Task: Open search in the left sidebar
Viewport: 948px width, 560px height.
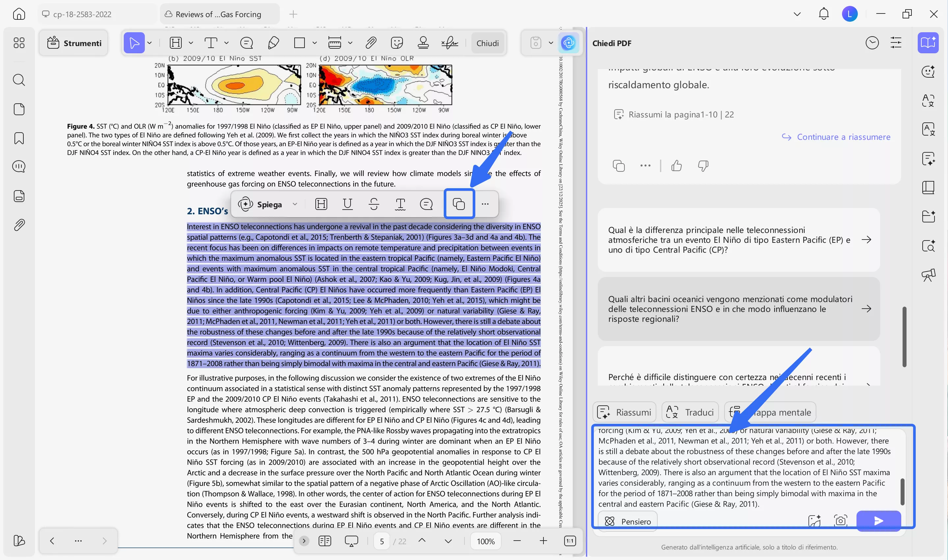Action: (18, 80)
